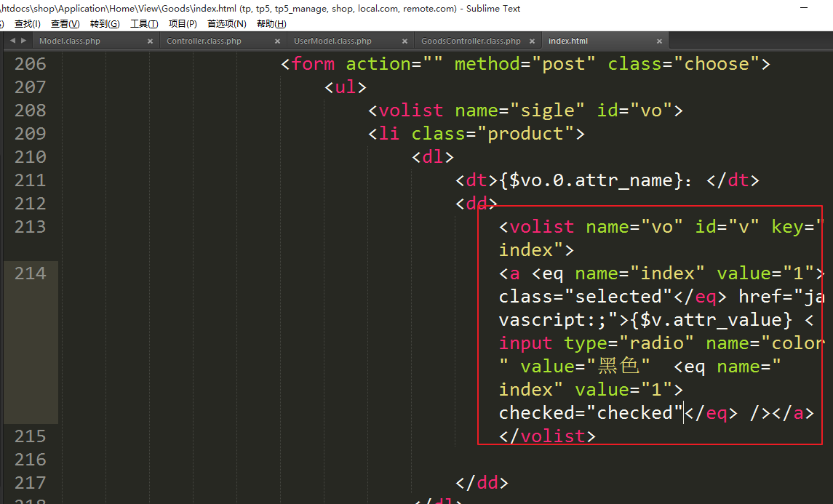833x504 pixels.
Task: Switch to the Model.class.php tab
Action: 70,41
